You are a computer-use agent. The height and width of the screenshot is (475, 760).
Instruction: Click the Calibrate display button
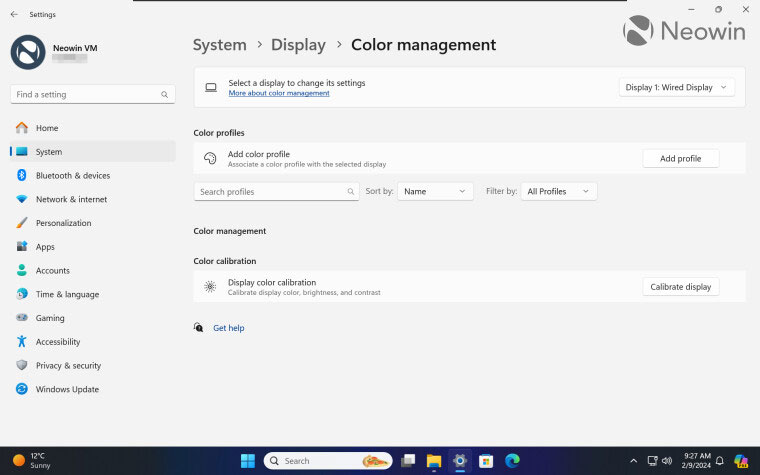(680, 287)
